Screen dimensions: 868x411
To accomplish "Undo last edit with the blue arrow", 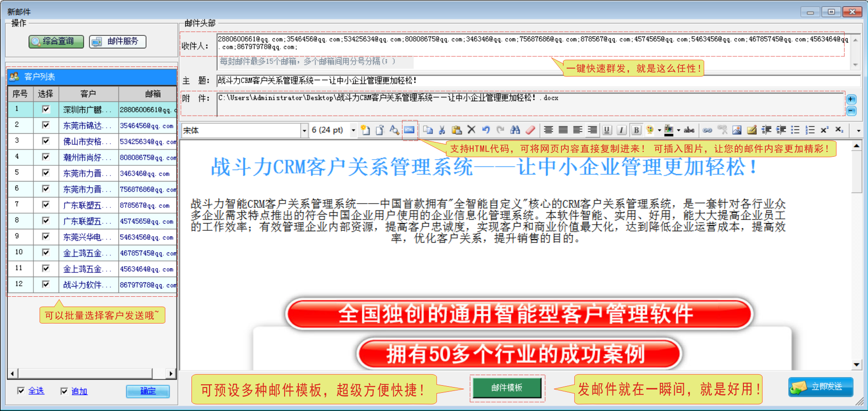I will pyautogui.click(x=486, y=130).
